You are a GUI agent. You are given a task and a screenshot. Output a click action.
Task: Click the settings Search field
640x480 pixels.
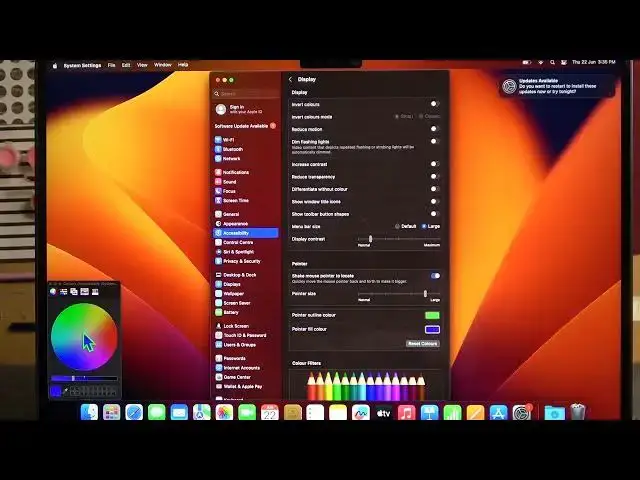[x=246, y=94]
